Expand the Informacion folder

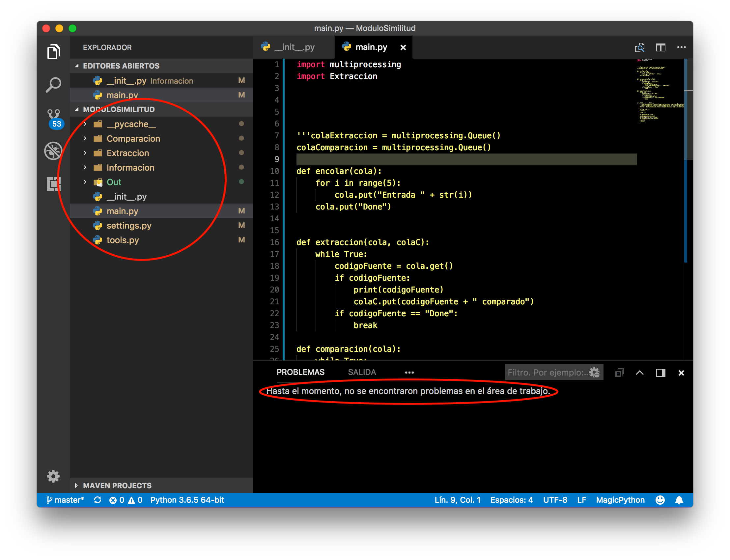click(161, 167)
